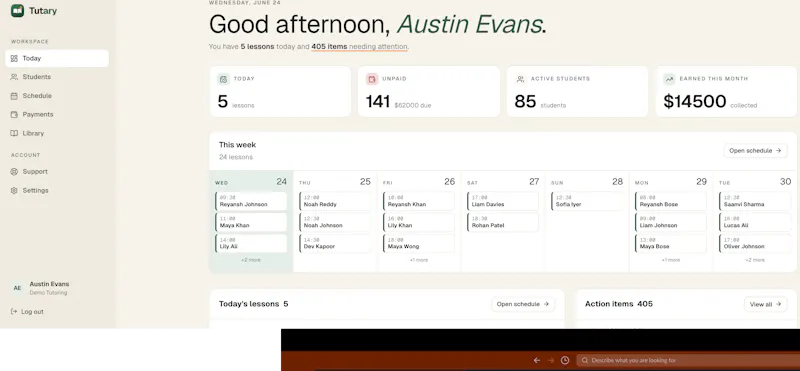
Task: Click the forward arrow in browser bar
Action: [551, 360]
